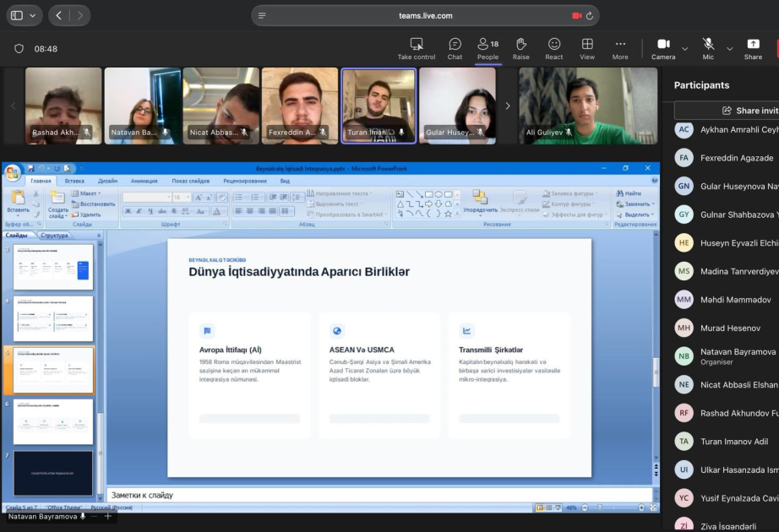Open the font size dropdown
The height and width of the screenshot is (532, 779).
click(188, 198)
